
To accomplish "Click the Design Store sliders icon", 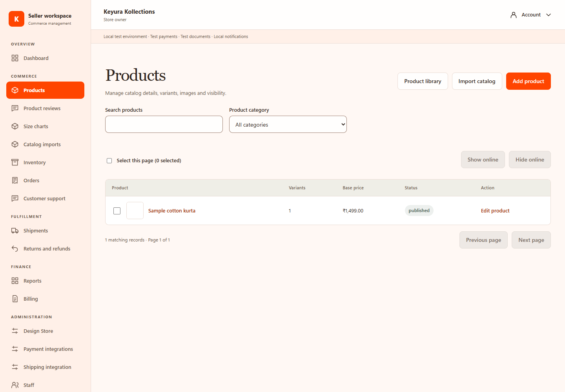I will click(15, 331).
